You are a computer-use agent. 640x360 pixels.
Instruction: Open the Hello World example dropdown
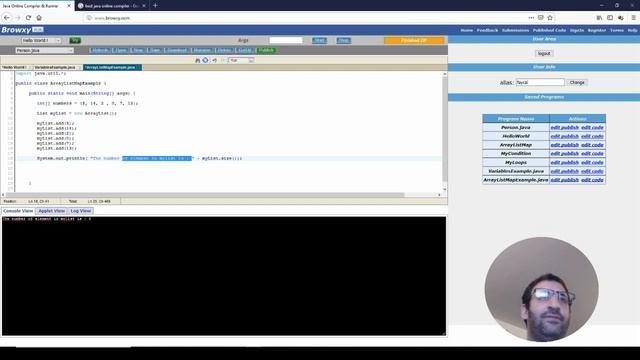point(41,40)
